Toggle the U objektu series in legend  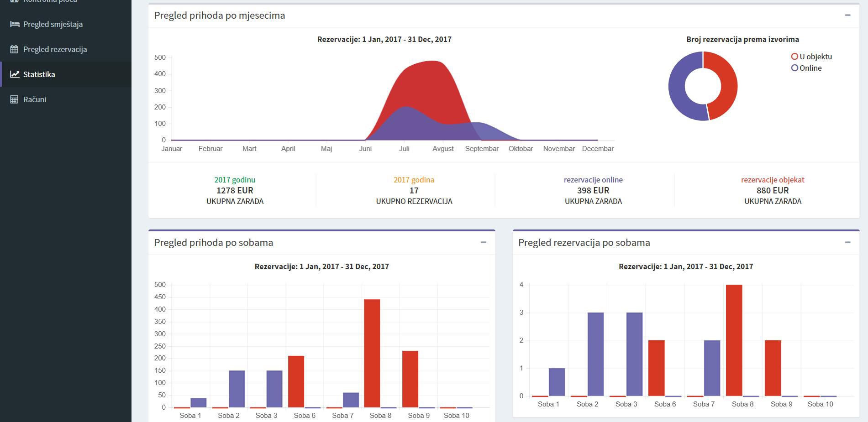(815, 57)
